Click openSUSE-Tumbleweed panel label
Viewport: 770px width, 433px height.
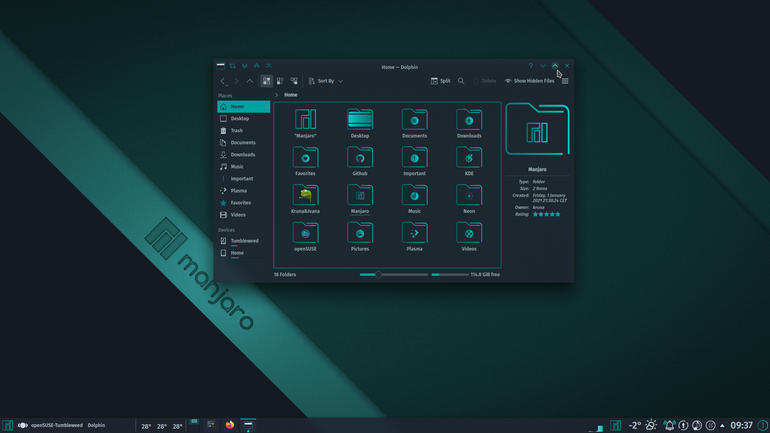click(x=56, y=426)
